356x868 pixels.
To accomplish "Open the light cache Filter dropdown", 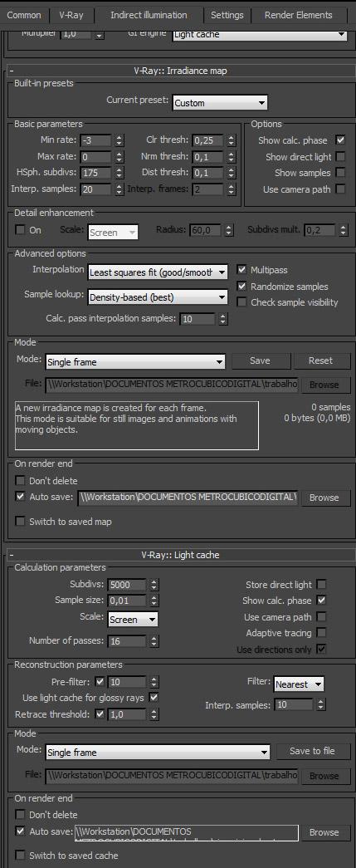I will coord(299,684).
